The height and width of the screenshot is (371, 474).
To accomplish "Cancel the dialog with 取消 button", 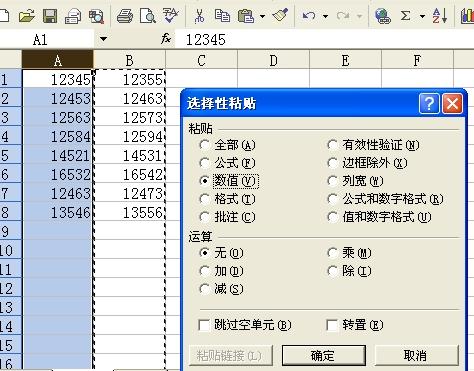I will coord(416,356).
